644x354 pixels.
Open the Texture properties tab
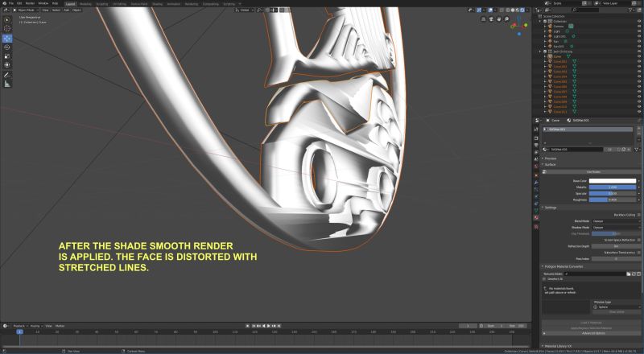click(x=536, y=227)
